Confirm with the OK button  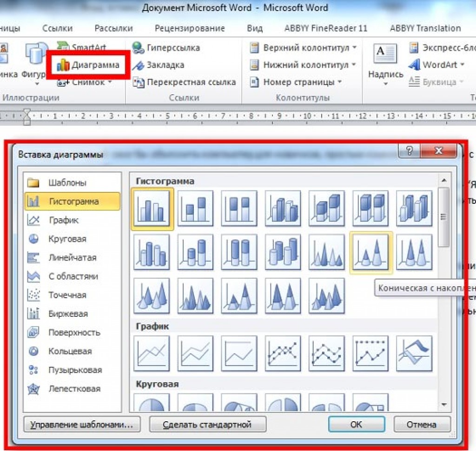pos(357,425)
